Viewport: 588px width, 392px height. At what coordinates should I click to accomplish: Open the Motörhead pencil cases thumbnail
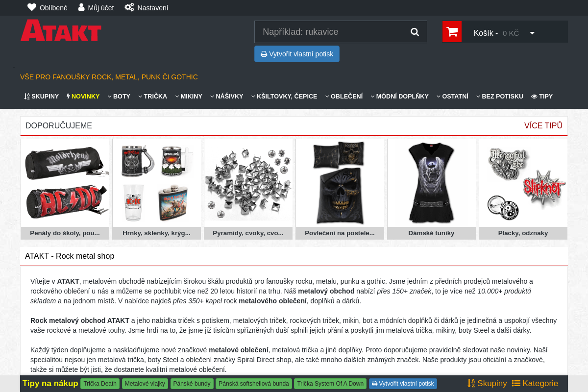[65, 183]
